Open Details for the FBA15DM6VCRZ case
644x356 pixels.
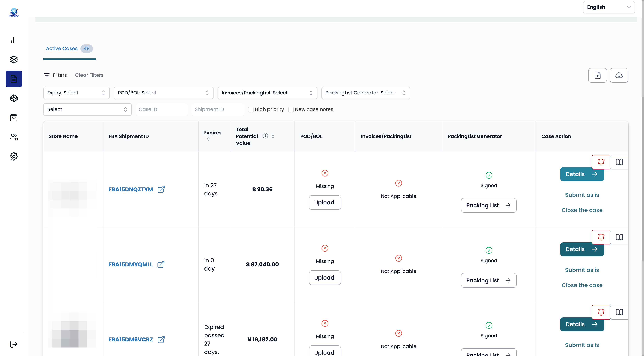pyautogui.click(x=582, y=324)
